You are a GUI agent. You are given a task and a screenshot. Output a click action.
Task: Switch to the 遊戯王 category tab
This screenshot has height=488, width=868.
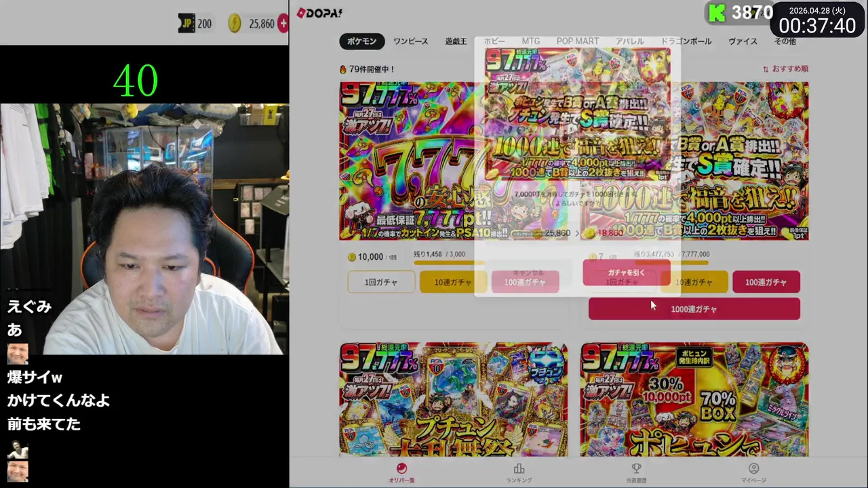coord(456,41)
